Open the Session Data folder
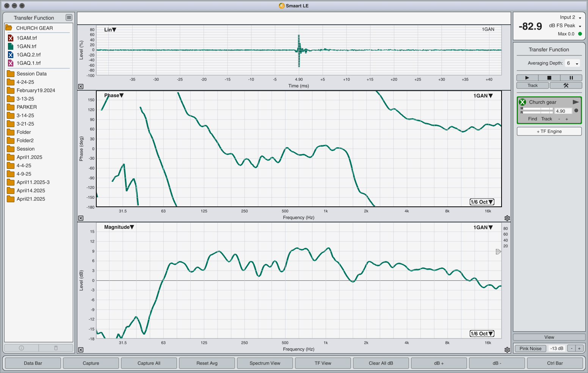 (31, 74)
